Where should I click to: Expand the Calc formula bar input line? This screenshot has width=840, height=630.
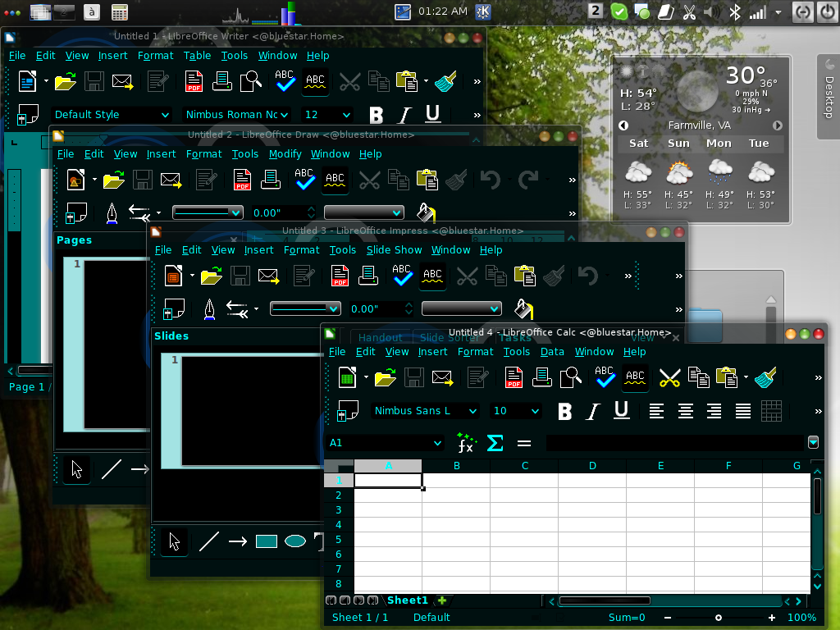point(813,442)
